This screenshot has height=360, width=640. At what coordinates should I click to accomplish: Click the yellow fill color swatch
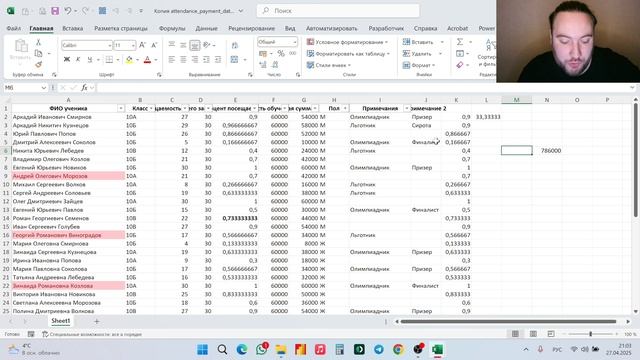tap(129, 60)
